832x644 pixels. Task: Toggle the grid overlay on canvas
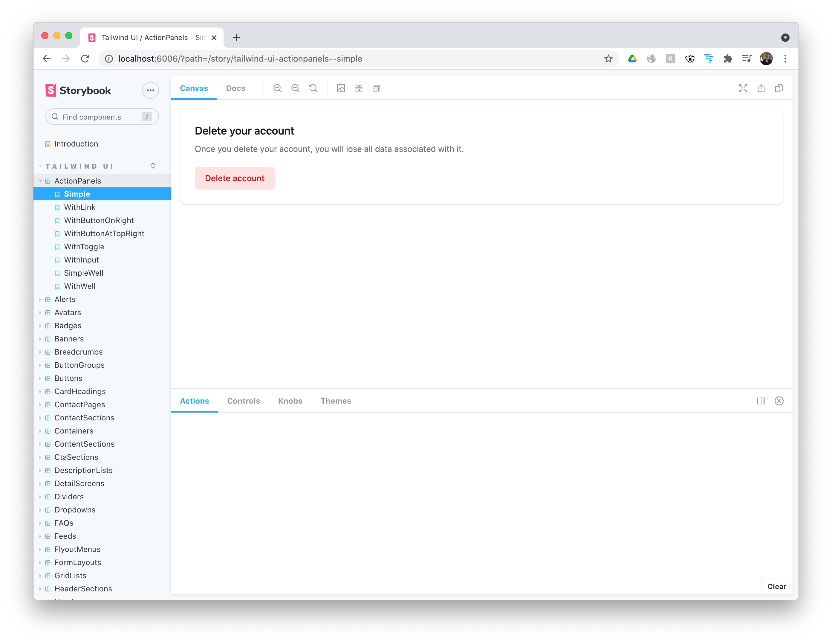[x=359, y=88]
